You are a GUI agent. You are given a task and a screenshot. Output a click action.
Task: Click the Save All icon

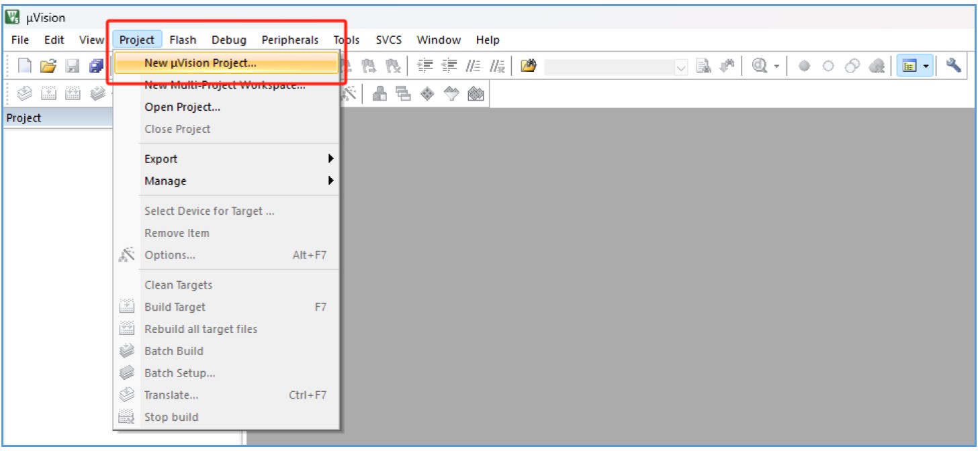point(96,65)
